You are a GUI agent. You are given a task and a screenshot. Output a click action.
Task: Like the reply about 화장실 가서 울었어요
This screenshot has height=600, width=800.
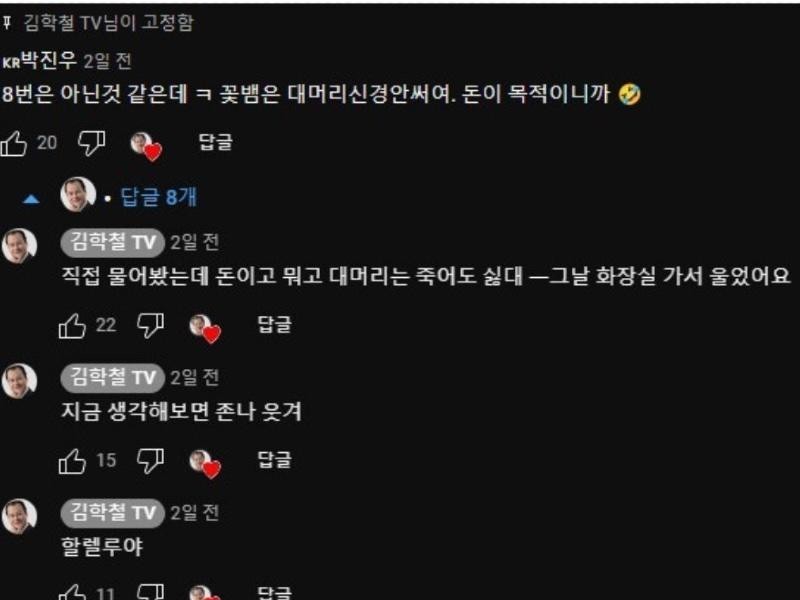point(72,326)
